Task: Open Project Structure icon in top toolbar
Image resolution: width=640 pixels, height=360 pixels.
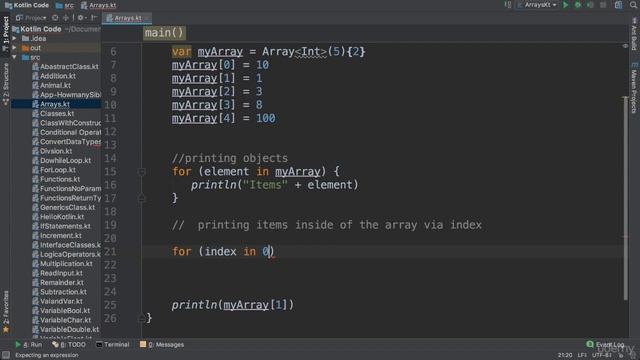Action: coord(618,5)
